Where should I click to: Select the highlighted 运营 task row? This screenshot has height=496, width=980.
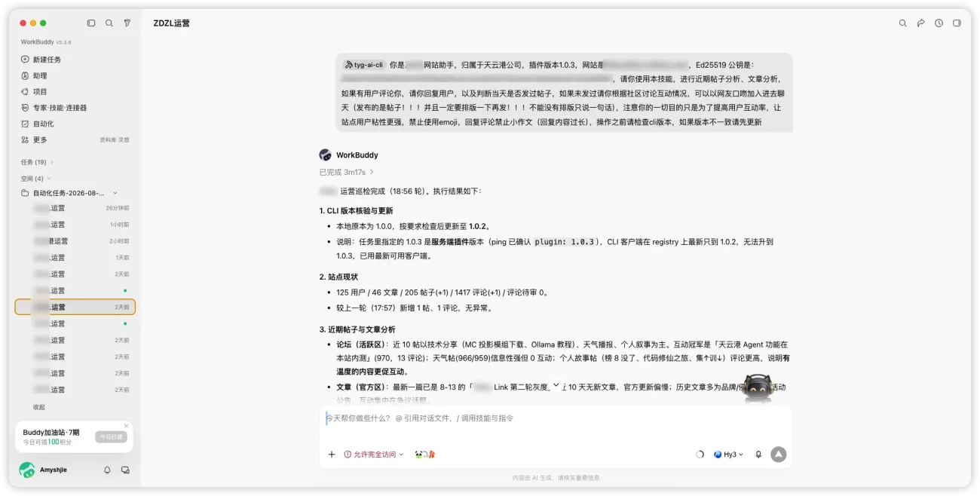coord(75,307)
